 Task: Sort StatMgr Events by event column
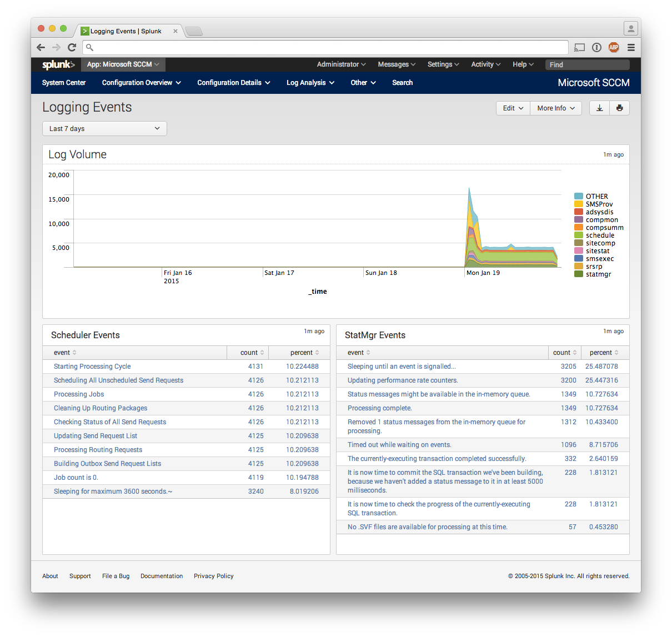click(x=359, y=353)
